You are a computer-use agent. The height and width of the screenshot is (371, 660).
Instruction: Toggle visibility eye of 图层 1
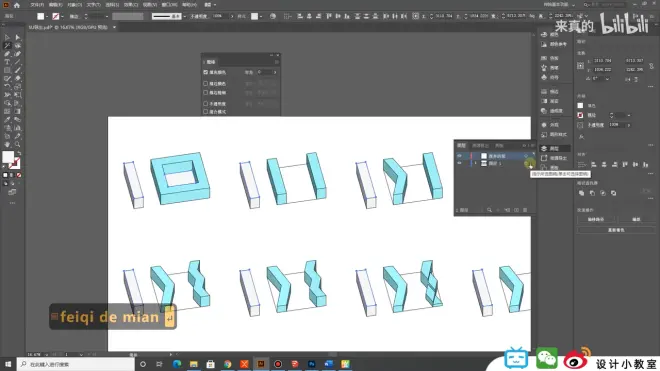[x=459, y=163]
